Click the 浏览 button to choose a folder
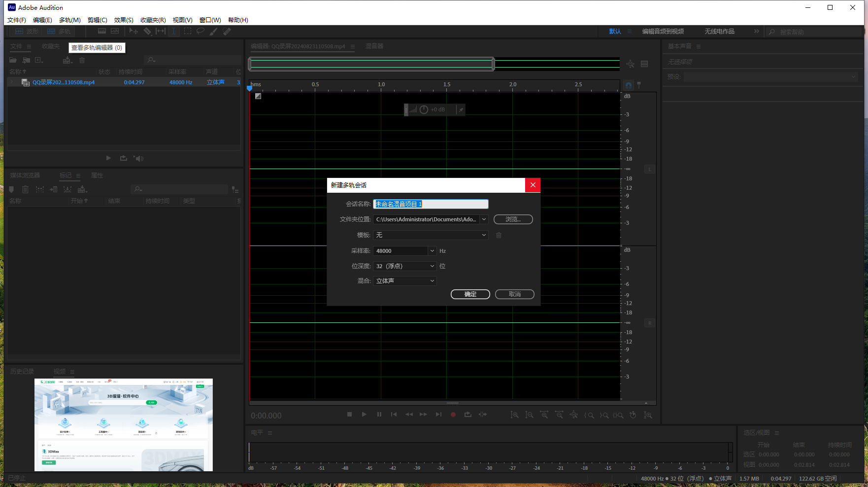868x487 pixels. 513,219
